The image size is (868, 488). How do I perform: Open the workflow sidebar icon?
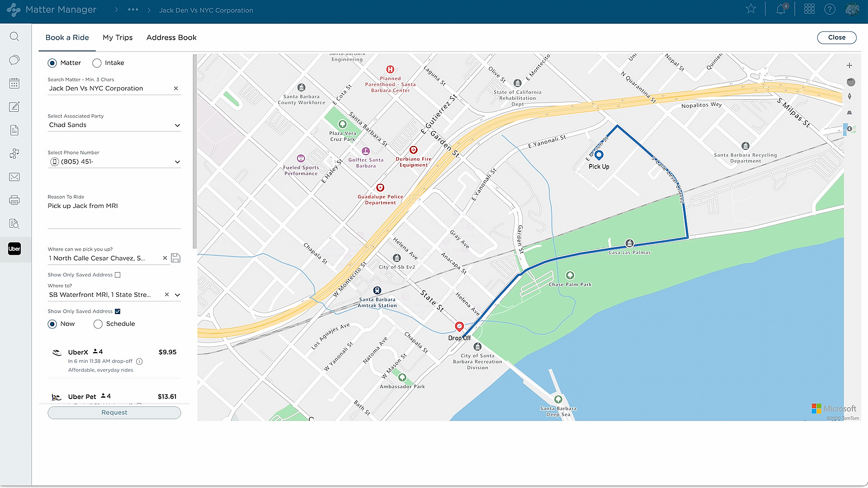click(14, 154)
